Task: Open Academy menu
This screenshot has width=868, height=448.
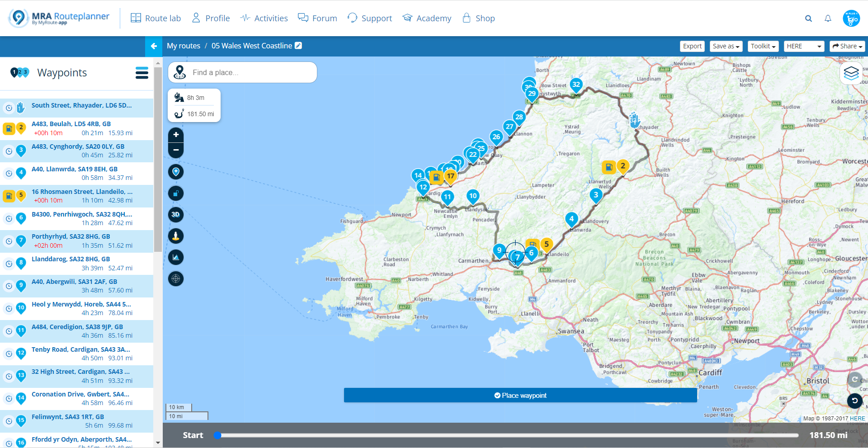Action: pyautogui.click(x=427, y=19)
